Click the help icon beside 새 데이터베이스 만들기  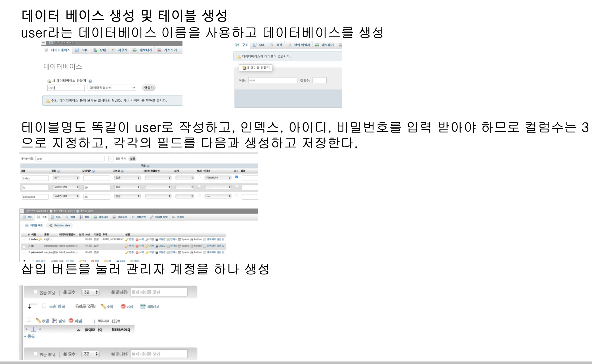coord(90,81)
